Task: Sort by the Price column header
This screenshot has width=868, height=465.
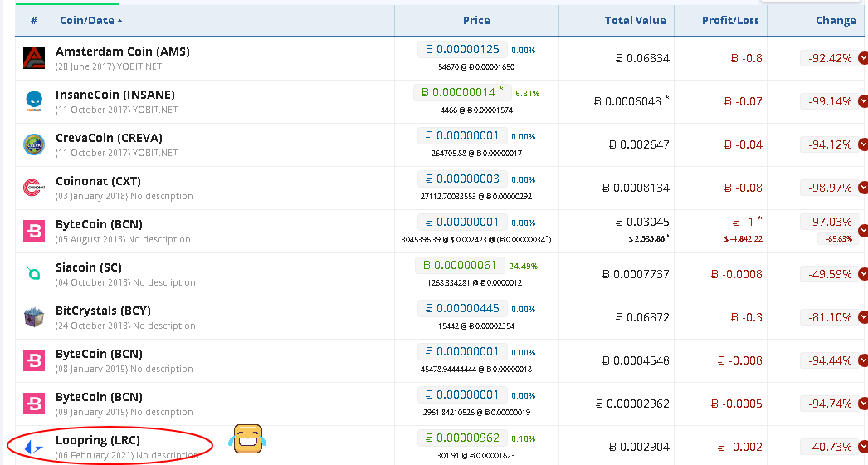Action: [x=476, y=21]
